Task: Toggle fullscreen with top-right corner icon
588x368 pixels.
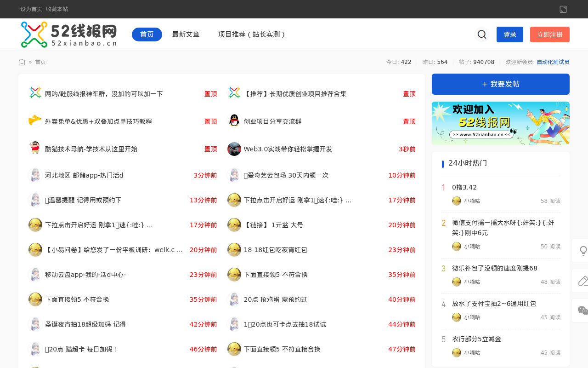Action: click(x=563, y=9)
